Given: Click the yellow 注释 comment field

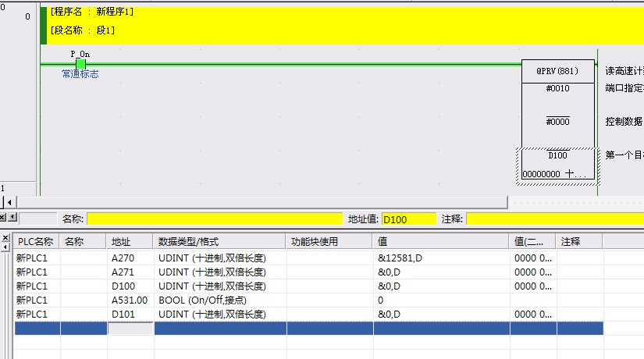Looking at the screenshot, I should pos(554,220).
